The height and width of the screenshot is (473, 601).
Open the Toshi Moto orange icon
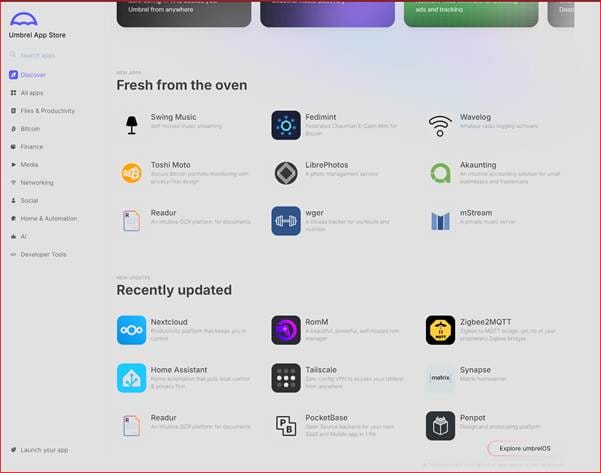coord(131,173)
